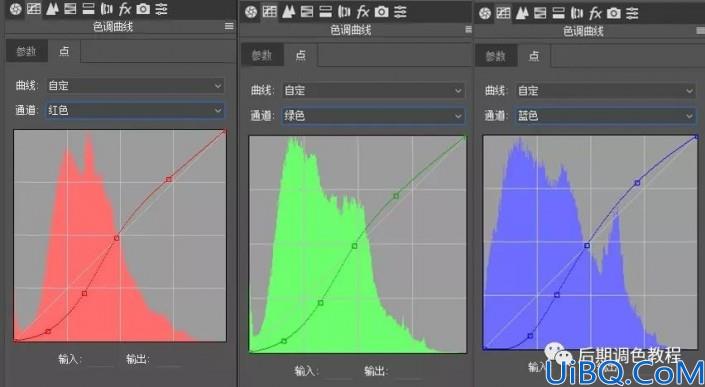The image size is (705, 387).
Task: Open Lens Corrections icon in blue-channel panel
Action: [577, 13]
